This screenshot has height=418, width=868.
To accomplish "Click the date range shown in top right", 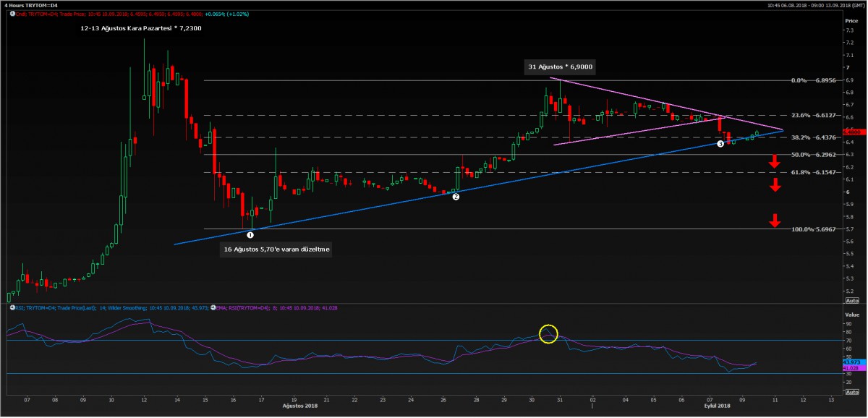I will point(809,4).
